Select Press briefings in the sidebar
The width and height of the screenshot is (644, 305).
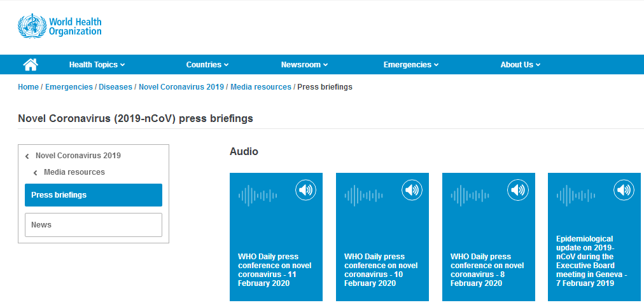94,195
